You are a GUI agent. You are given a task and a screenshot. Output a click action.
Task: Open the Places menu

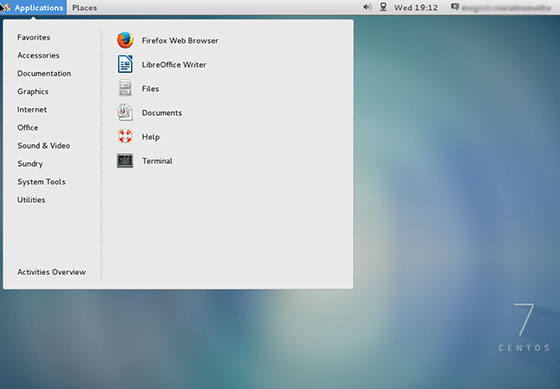click(84, 8)
